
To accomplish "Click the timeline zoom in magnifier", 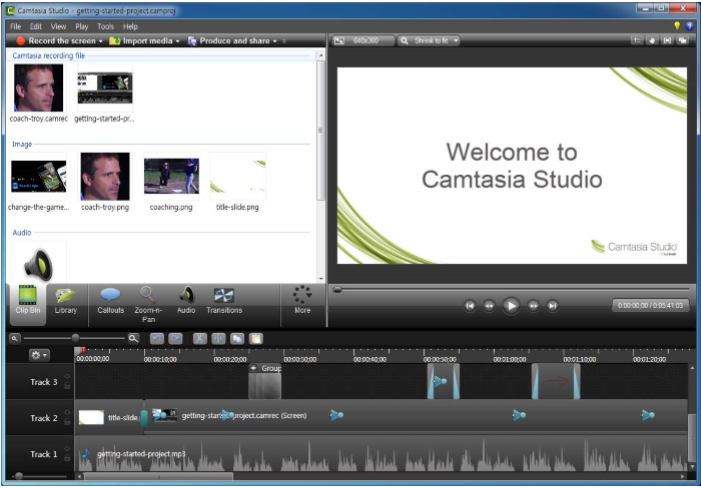I will (x=133, y=339).
